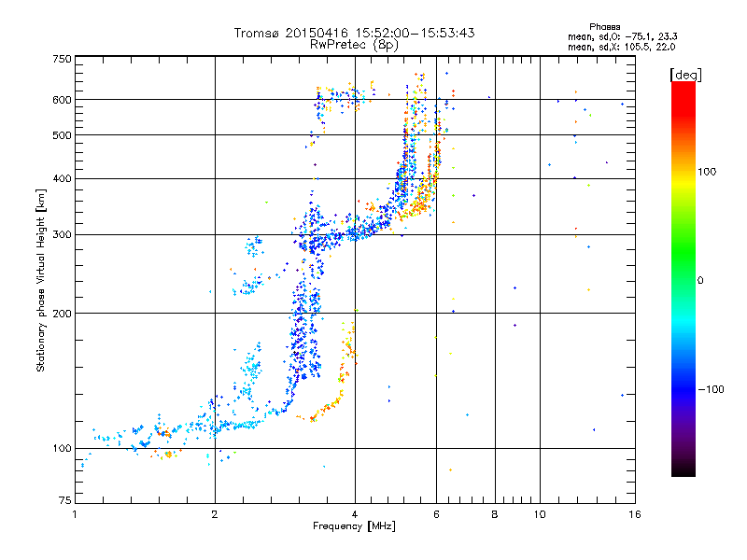The image size is (747, 560).
Task: Click the x-axis tick label '1'
Action: coord(75,514)
